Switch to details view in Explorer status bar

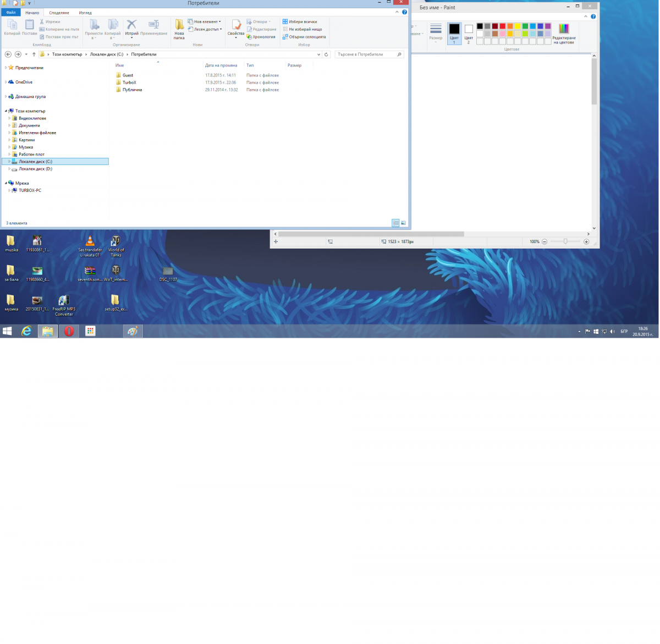coord(395,223)
